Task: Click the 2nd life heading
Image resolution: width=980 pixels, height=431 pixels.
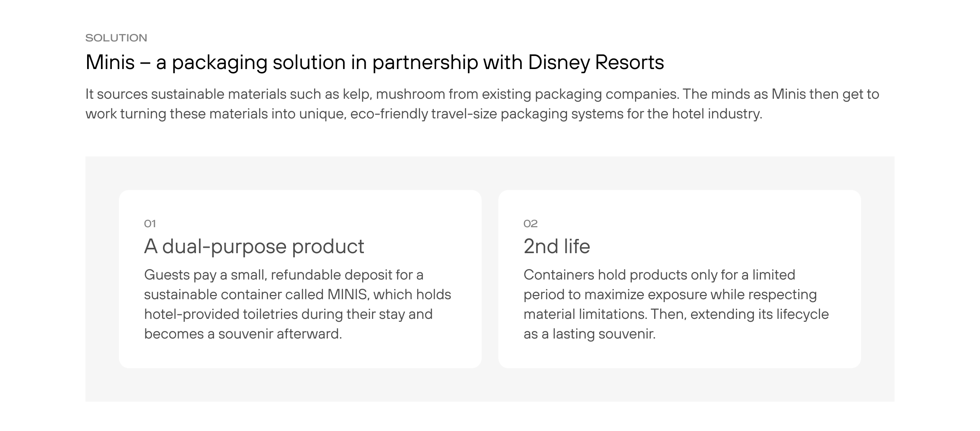Action: click(x=557, y=246)
